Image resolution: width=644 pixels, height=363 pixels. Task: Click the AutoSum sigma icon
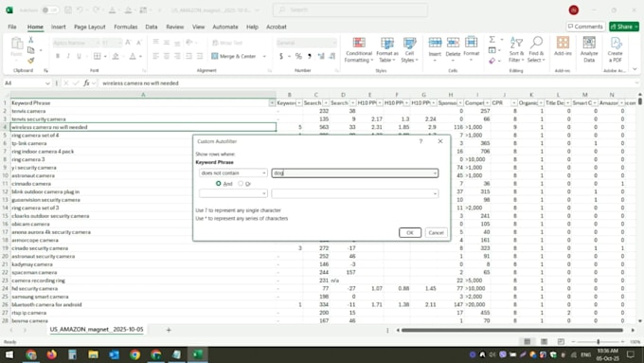click(x=492, y=40)
